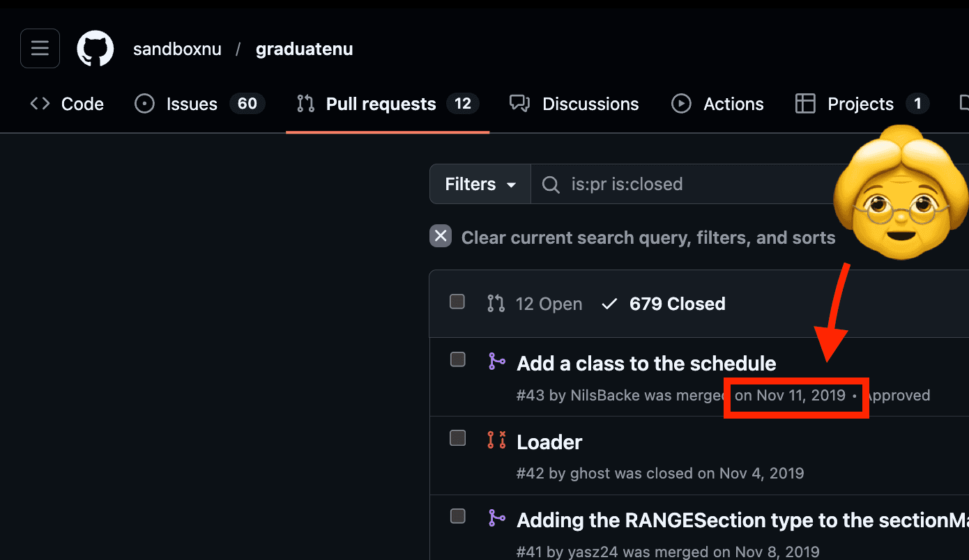Show the 12 Open pull requests
Screen dimensions: 969x560
click(535, 304)
